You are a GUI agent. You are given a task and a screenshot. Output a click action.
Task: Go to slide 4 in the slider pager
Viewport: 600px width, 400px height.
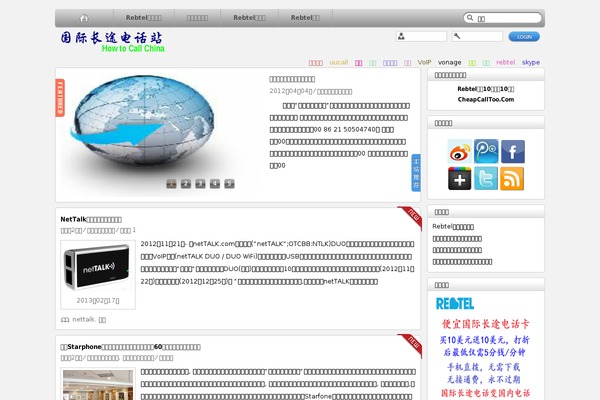coord(215,184)
